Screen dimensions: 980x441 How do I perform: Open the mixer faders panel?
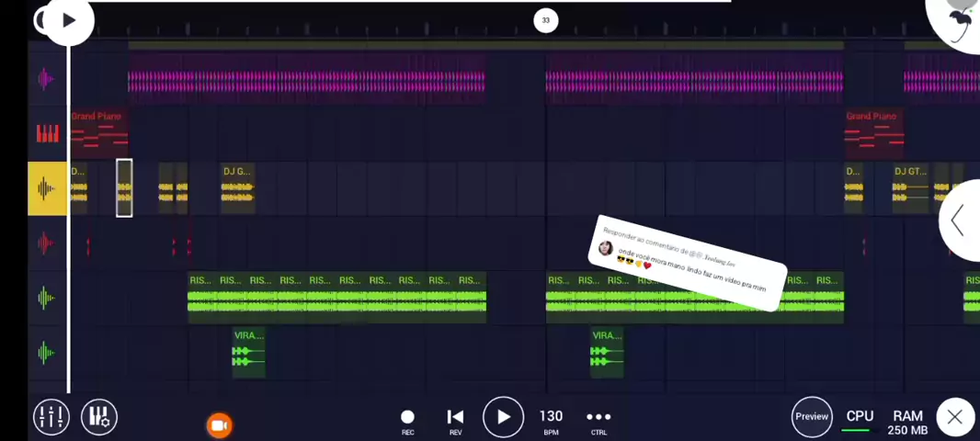(x=51, y=416)
